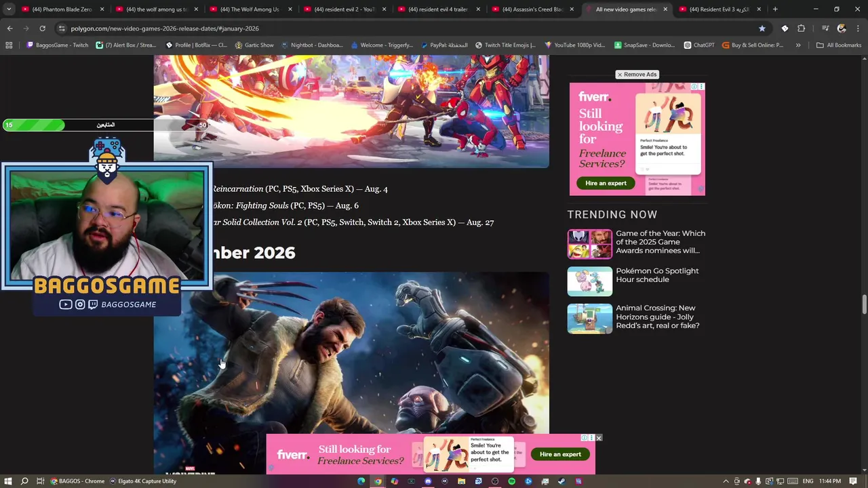Open the Chrome extensions puzzle icon
Image resolution: width=868 pixels, height=488 pixels.
pos(802,28)
